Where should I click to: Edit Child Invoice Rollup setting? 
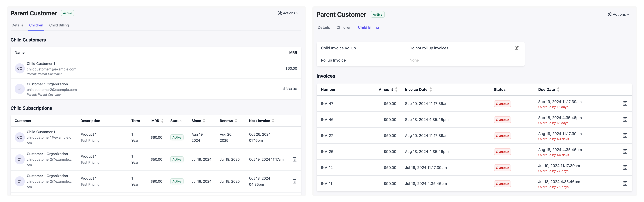(x=516, y=48)
